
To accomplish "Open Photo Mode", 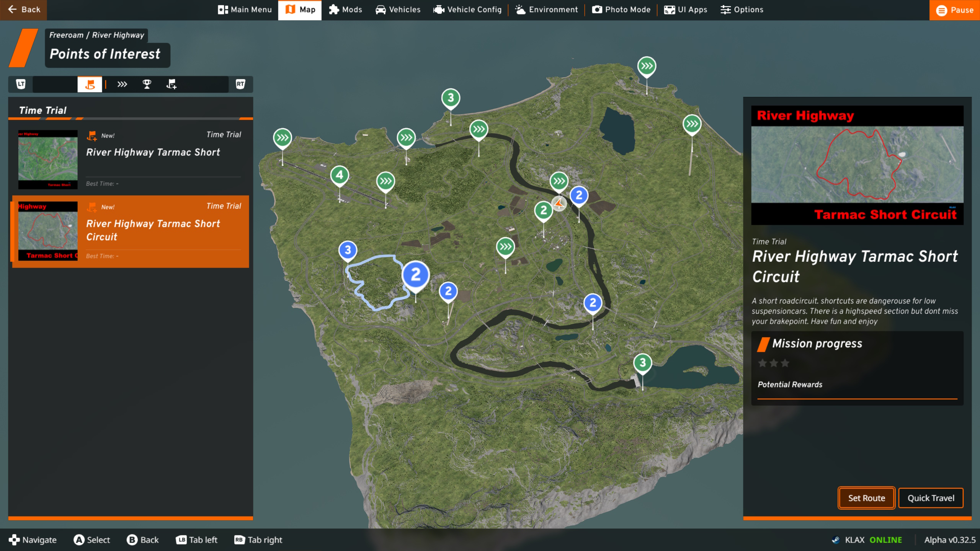I will coord(621,10).
